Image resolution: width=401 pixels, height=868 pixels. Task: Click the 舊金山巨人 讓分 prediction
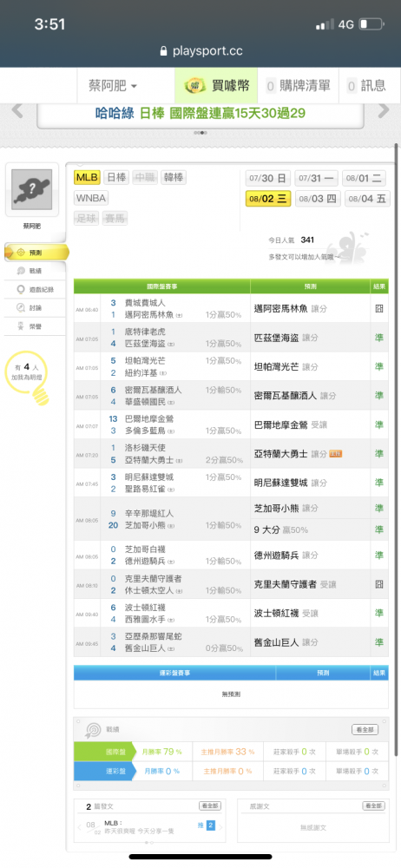tap(286, 642)
